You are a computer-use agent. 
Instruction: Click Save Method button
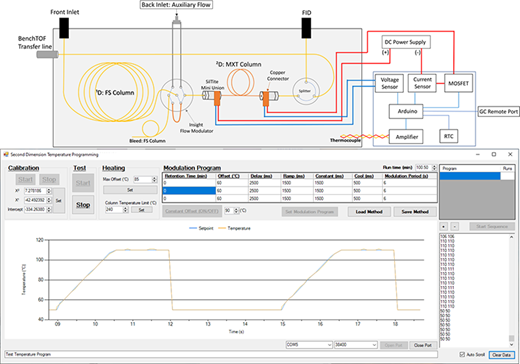(415, 212)
